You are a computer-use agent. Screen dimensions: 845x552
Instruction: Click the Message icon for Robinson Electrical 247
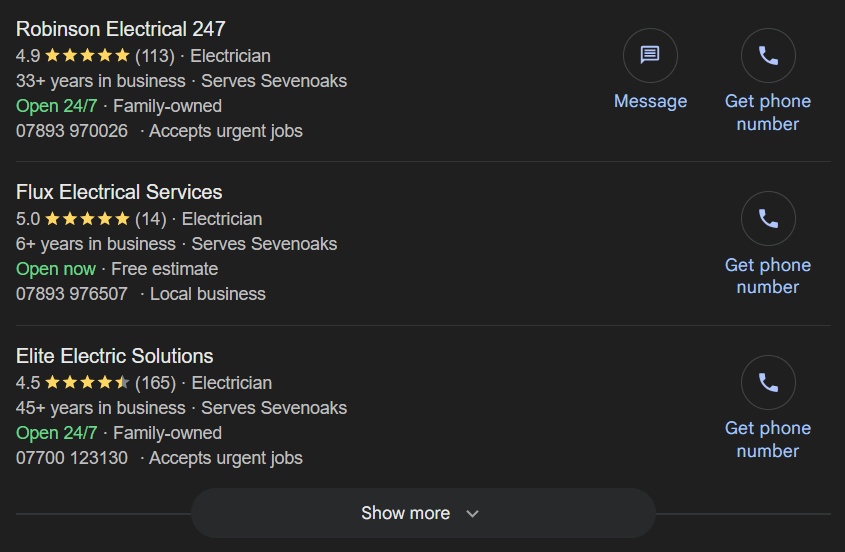tap(650, 55)
